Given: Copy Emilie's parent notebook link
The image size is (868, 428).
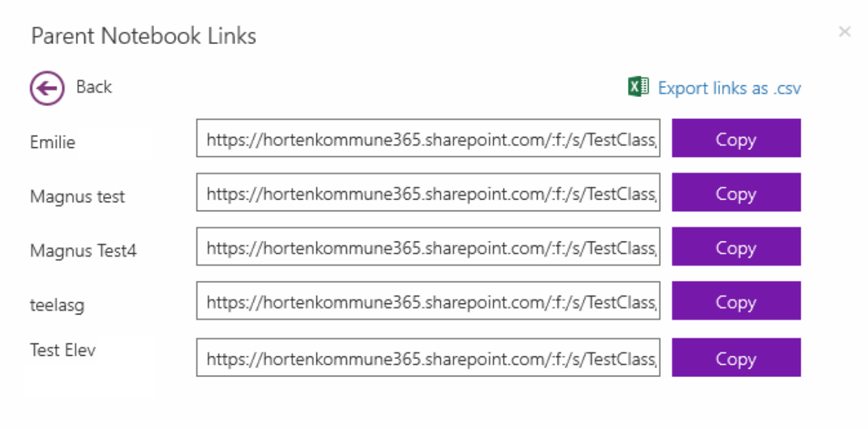Looking at the screenshot, I should pyautogui.click(x=736, y=138).
